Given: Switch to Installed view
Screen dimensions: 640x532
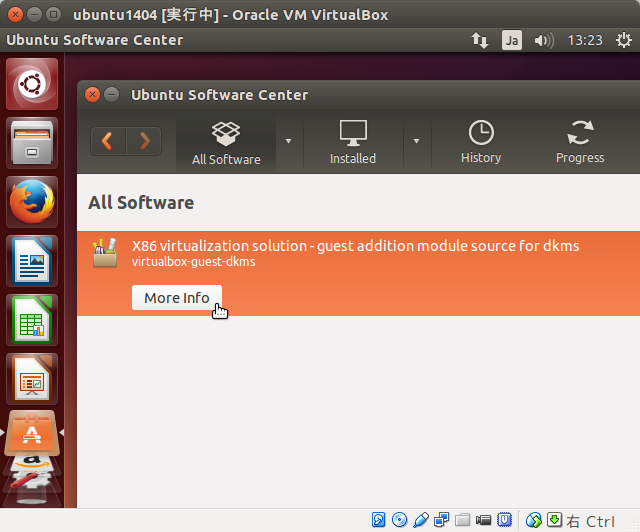Looking at the screenshot, I should 353,142.
